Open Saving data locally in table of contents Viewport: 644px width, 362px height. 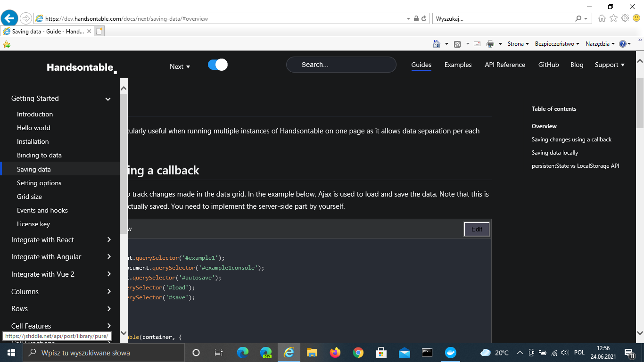point(556,152)
